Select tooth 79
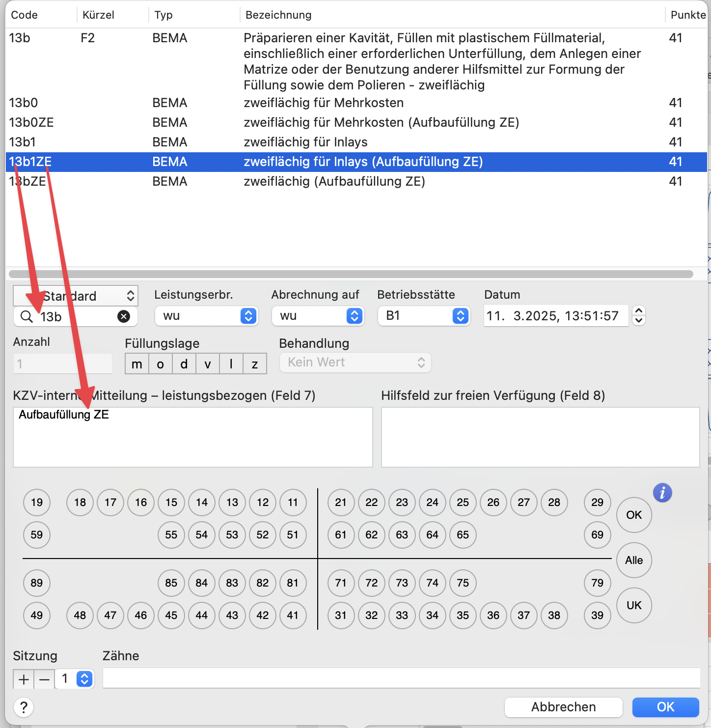Image resolution: width=711 pixels, height=728 pixels. coord(598,583)
